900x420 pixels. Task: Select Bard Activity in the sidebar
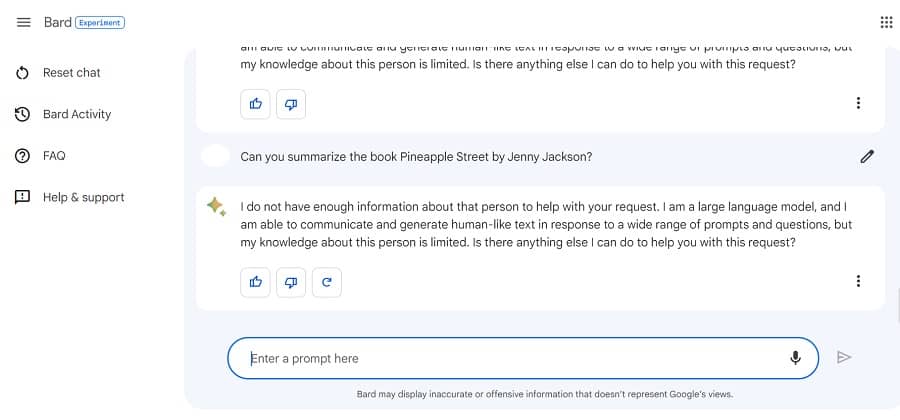(77, 114)
